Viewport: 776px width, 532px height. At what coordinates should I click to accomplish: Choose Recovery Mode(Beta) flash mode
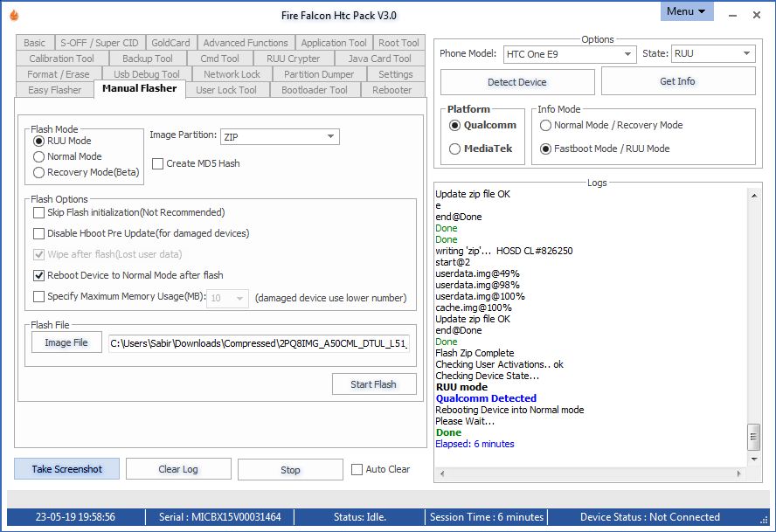coord(87,173)
